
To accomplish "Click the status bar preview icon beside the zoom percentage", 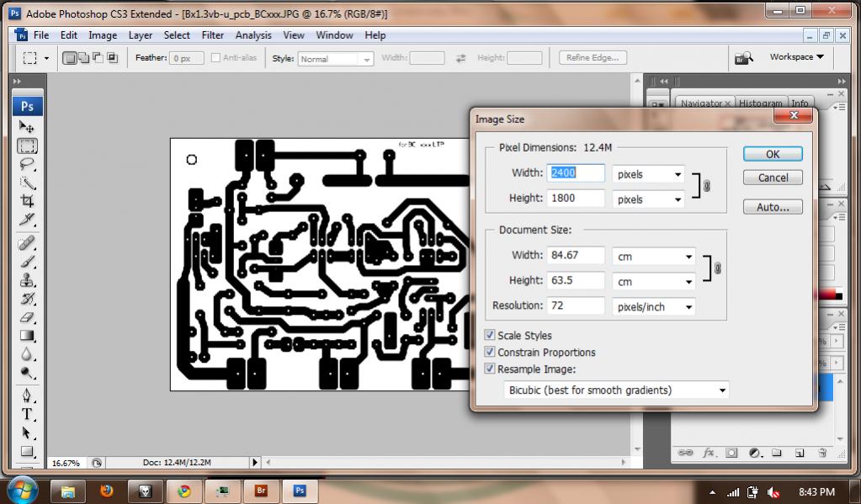I will 97,463.
